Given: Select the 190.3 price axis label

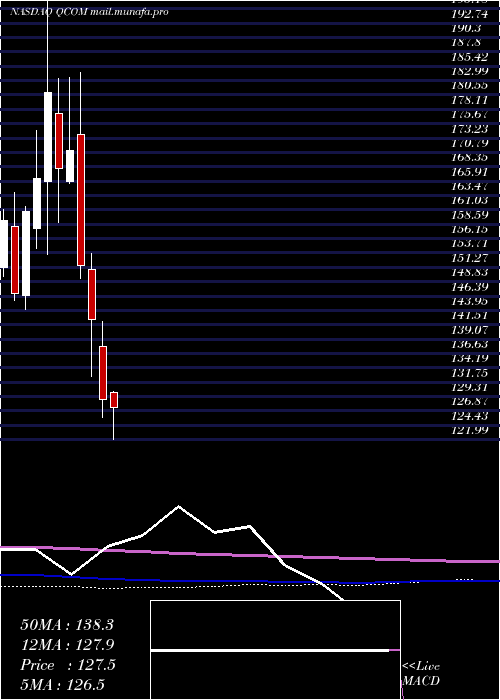Looking at the screenshot, I should coord(467,29).
